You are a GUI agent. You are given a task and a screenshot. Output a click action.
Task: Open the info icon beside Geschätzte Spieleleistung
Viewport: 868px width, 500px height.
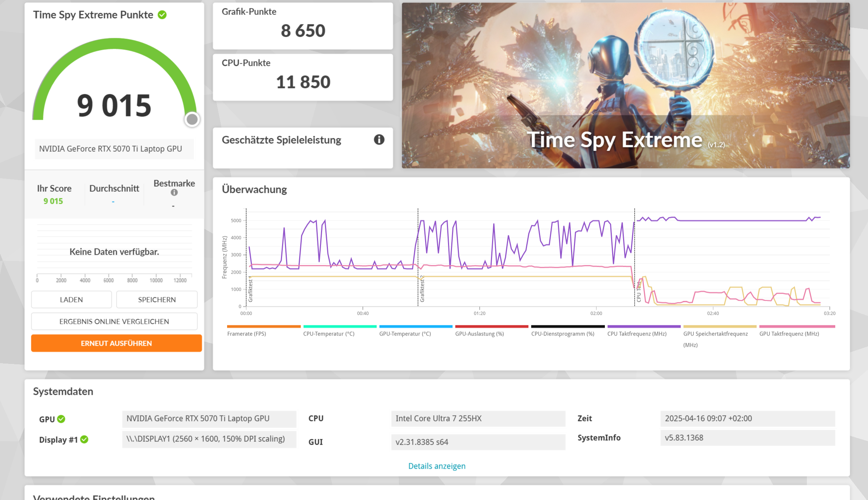click(378, 140)
